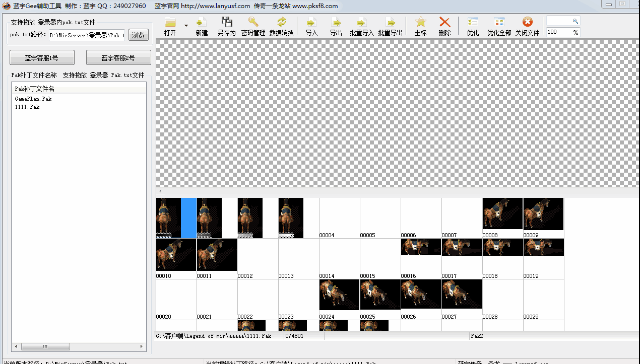640x364 pixels.
Task: Select horse thumbnail 00003
Action: 298,217
